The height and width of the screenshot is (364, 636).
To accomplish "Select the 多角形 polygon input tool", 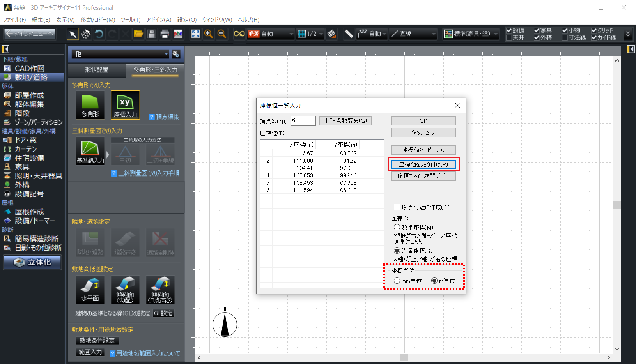I will pos(90,104).
